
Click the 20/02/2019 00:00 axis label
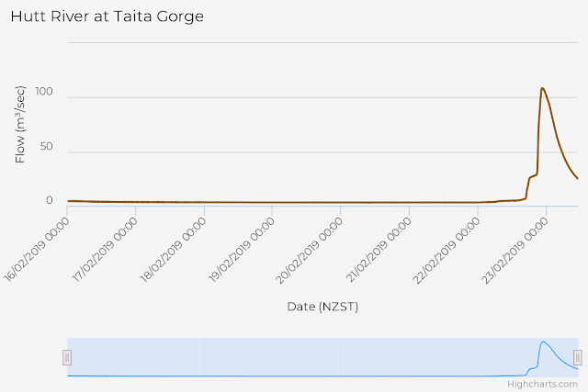310,249
